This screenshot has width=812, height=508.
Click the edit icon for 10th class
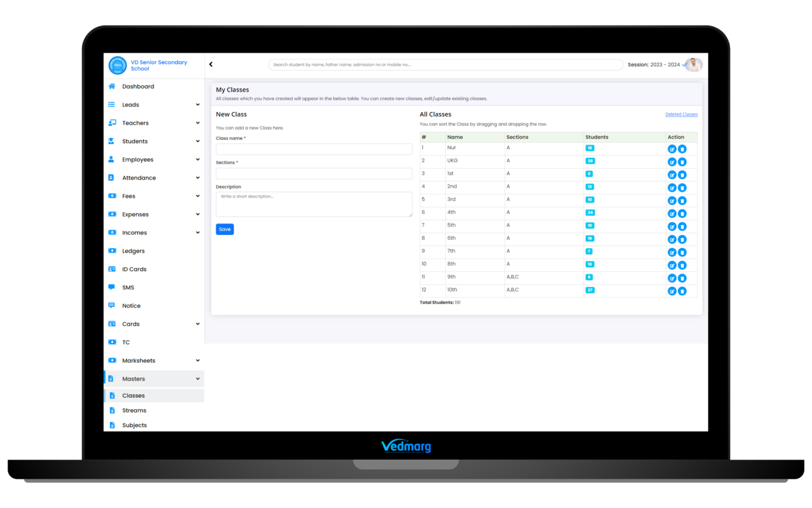pyautogui.click(x=671, y=291)
